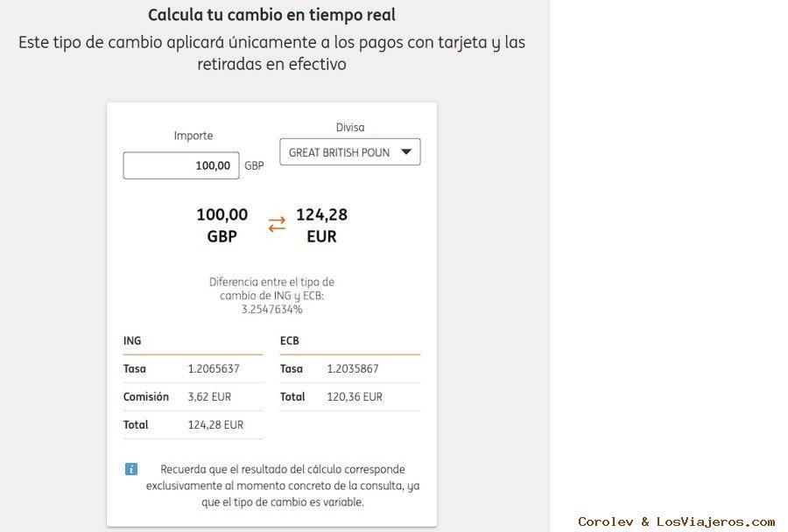Click the orange swap currencies arrows icon
Screen dimensions: 788x532
click(x=277, y=225)
